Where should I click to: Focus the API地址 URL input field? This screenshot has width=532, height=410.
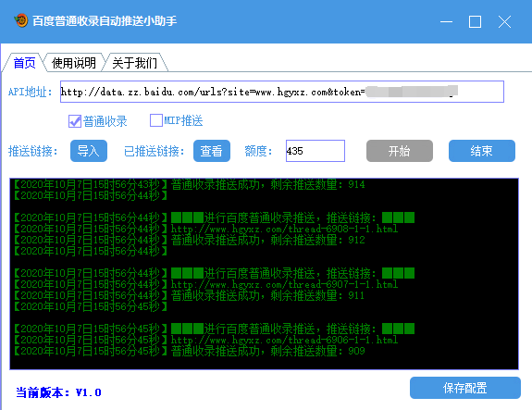click(x=282, y=92)
